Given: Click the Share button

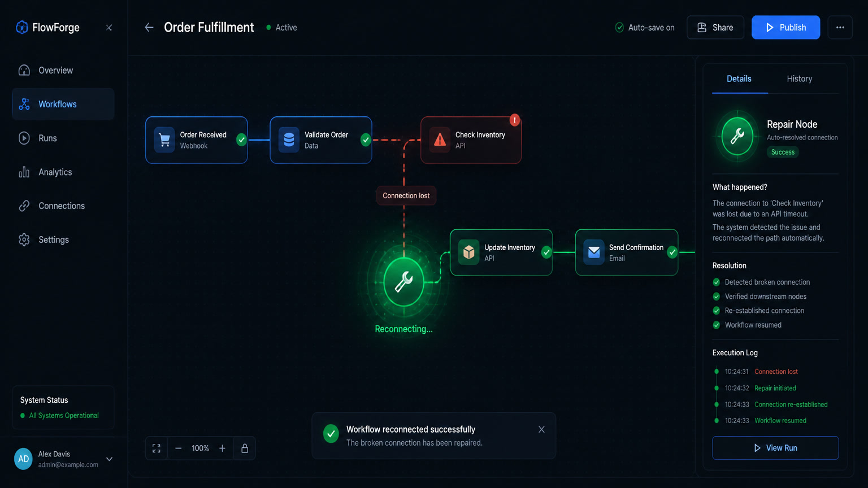Looking at the screenshot, I should pyautogui.click(x=715, y=27).
